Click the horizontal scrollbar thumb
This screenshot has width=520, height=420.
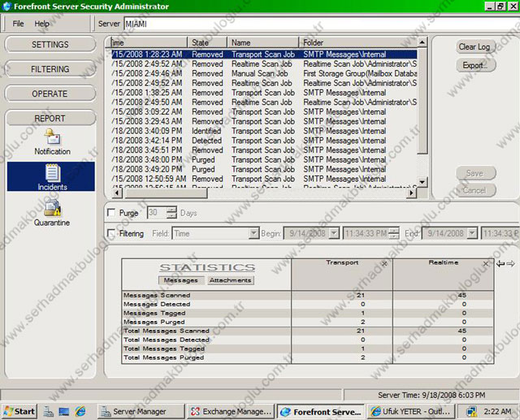click(165, 193)
